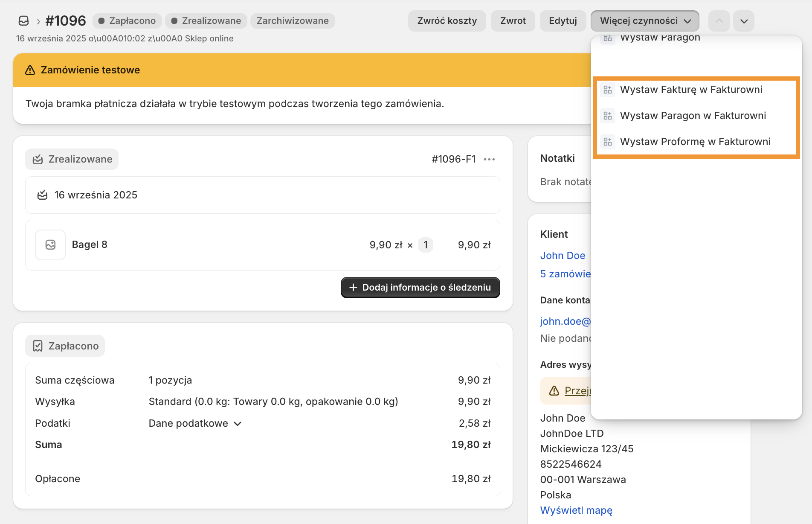812x524 pixels.
Task: Open the three-dot menu next to #1096-F1
Action: (489, 159)
